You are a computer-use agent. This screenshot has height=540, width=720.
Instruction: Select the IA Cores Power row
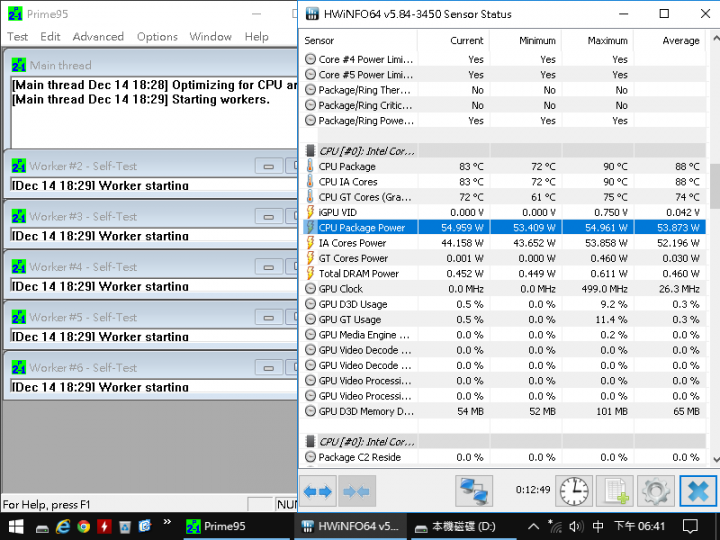504,243
